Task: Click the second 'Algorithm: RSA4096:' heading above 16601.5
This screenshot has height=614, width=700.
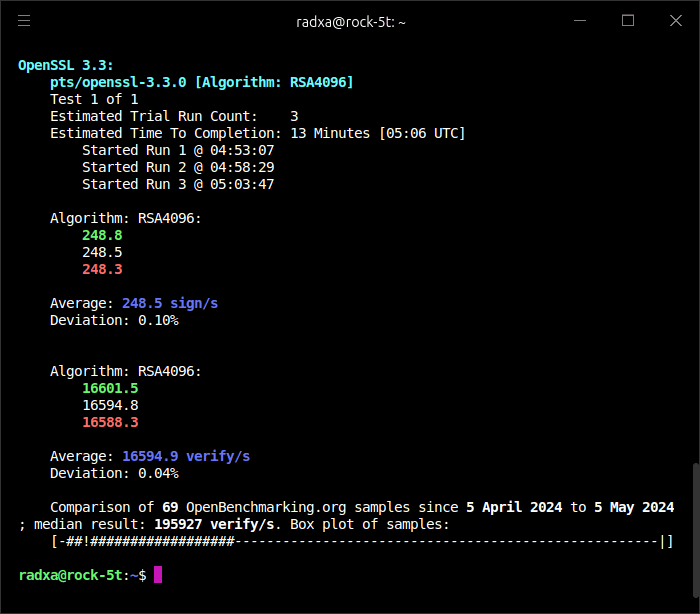Action: point(126,371)
